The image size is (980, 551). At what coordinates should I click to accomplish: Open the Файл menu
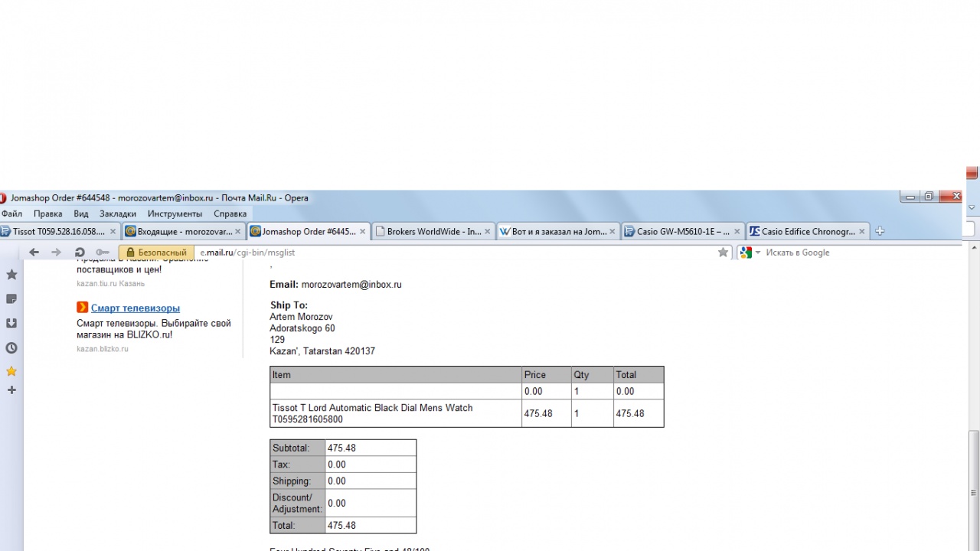point(11,214)
